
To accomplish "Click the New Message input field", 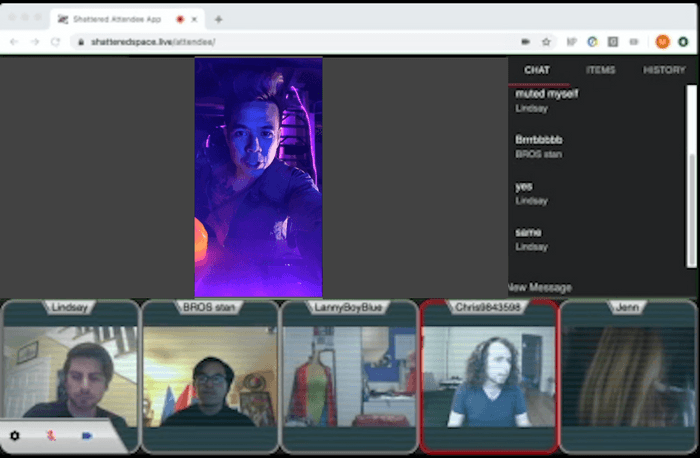I will 598,287.
